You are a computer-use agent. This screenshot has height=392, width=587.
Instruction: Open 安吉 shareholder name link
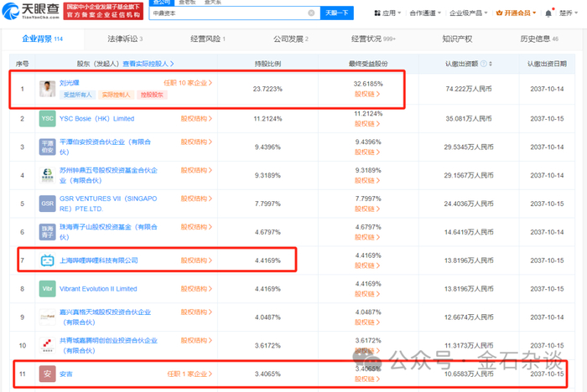[x=66, y=374]
